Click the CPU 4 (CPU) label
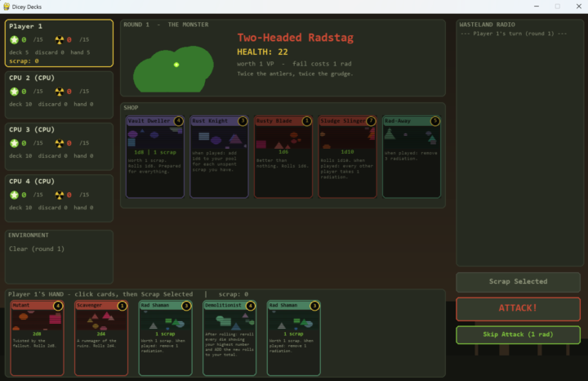This screenshot has height=381, width=588. pyautogui.click(x=32, y=182)
